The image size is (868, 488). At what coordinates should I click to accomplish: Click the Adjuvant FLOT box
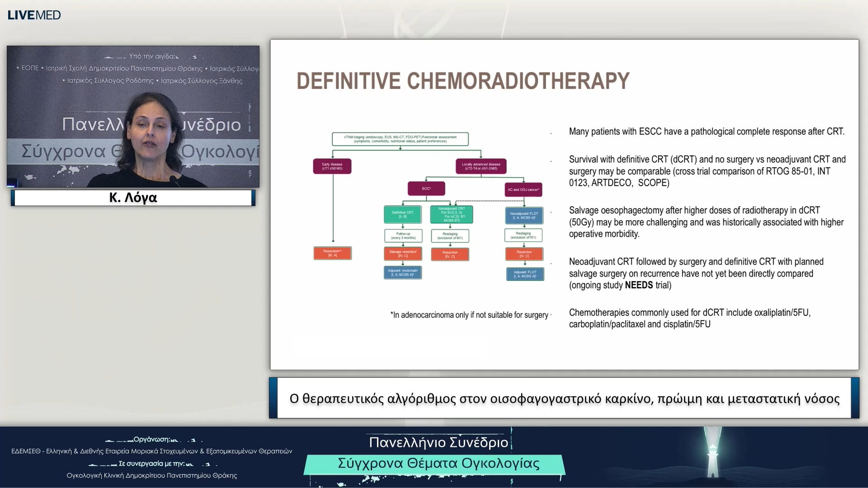click(x=525, y=274)
